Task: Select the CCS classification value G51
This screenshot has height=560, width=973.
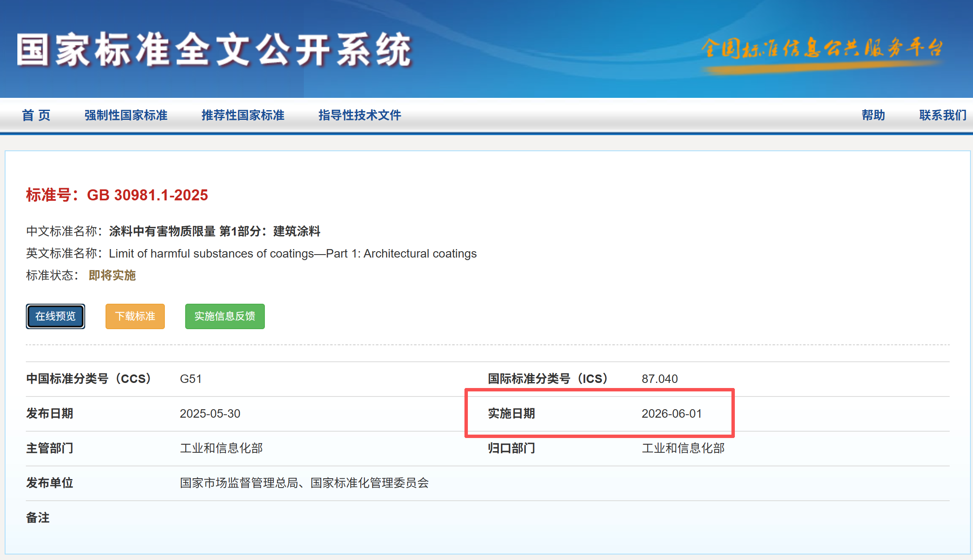Action: click(x=192, y=379)
